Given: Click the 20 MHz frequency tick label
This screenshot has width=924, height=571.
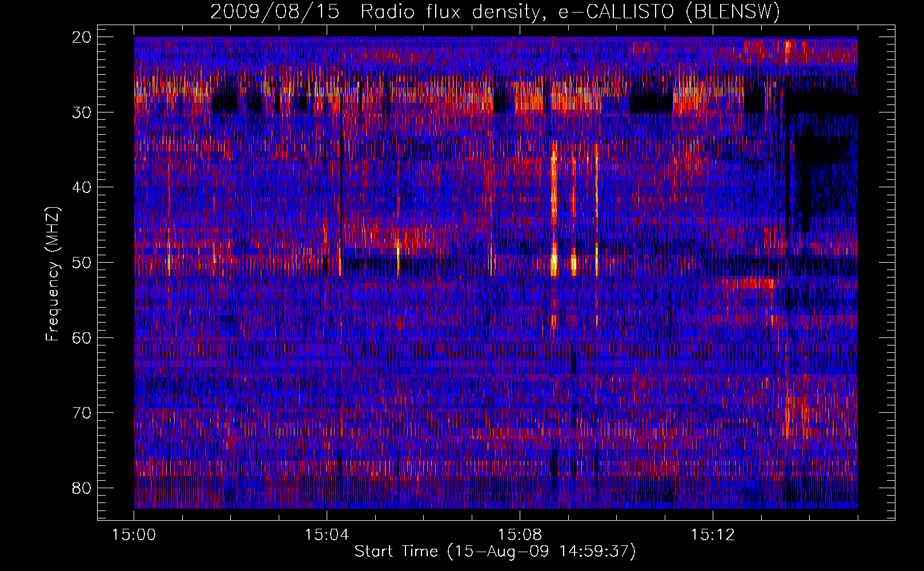Looking at the screenshot, I should pos(82,37).
